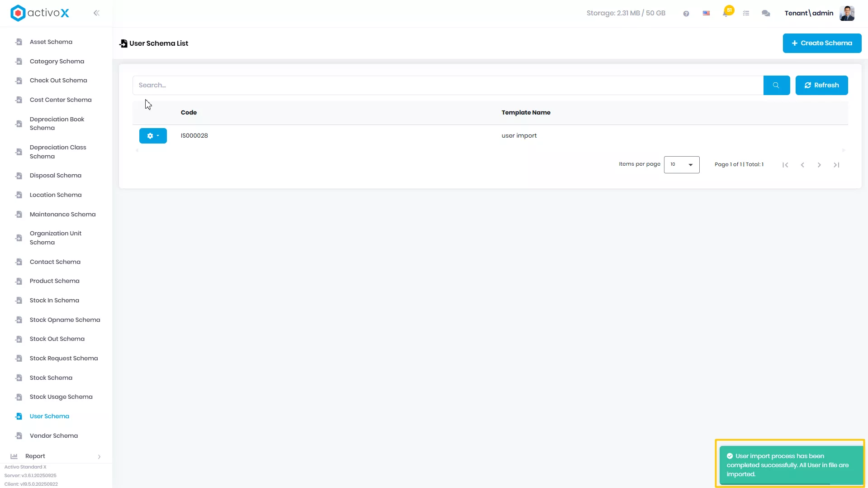Click the storage usage text
868x488 pixels.
626,13
